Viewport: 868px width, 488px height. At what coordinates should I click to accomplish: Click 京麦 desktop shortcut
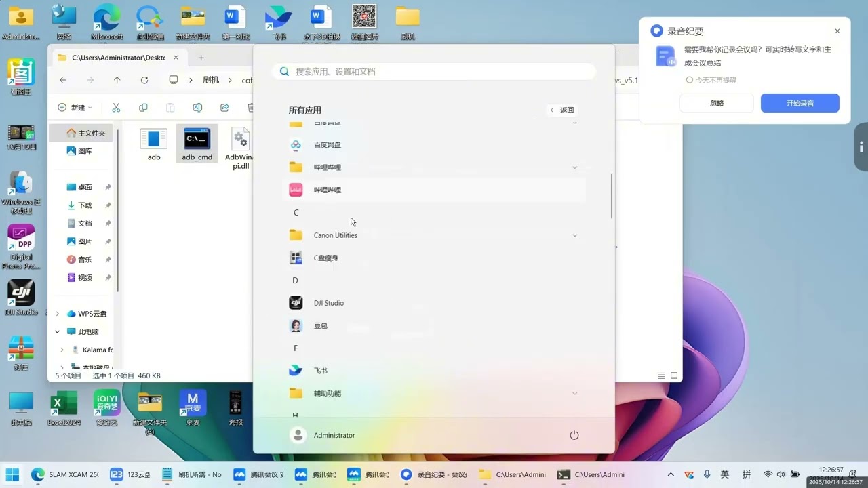tap(193, 409)
